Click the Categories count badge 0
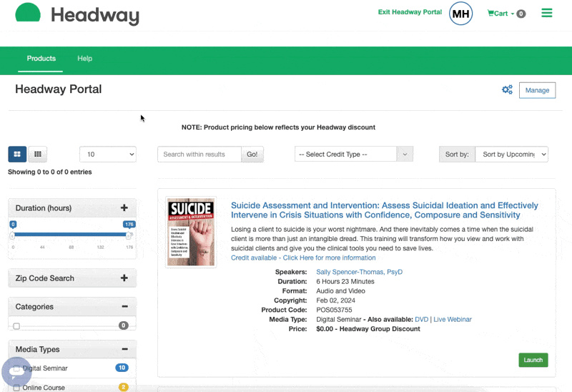This screenshot has width=572, height=392. pos(123,325)
